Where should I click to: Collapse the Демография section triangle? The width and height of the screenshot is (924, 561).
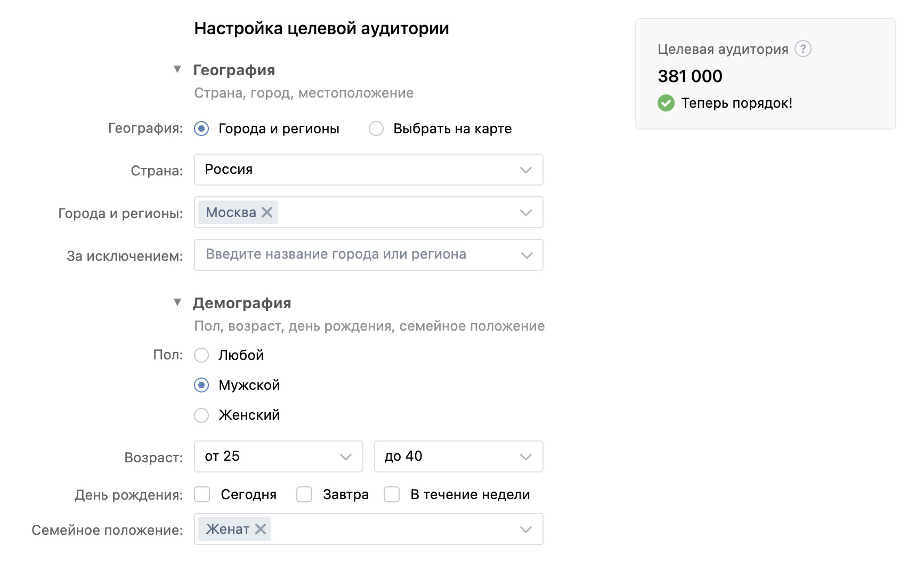point(177,302)
